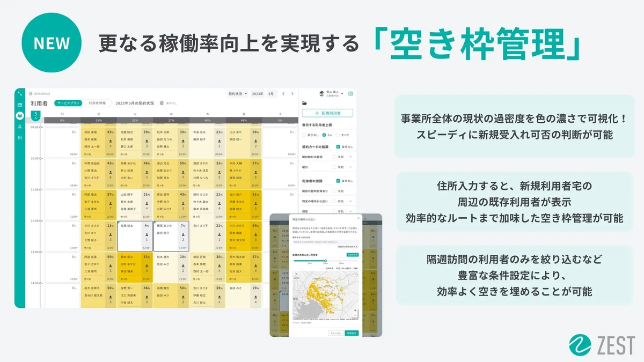The height and width of the screenshot is (362, 644).
Task: Click the map area in the dialog
Action: point(325,295)
